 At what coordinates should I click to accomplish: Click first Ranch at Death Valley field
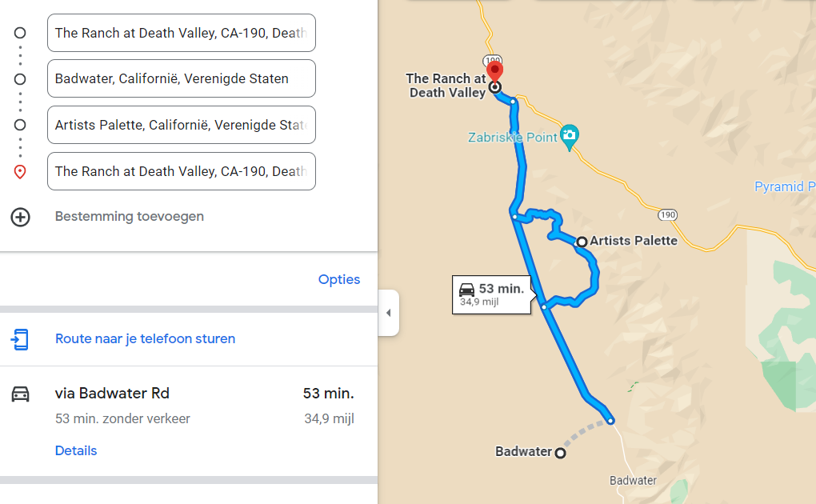coord(182,33)
